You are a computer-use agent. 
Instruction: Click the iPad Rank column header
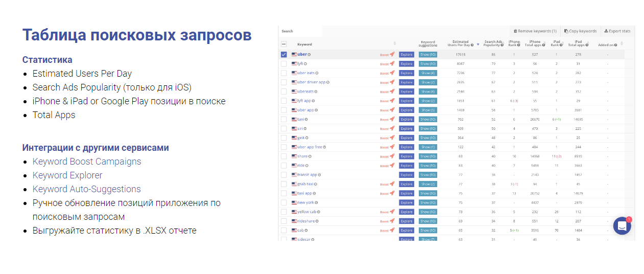556,43
